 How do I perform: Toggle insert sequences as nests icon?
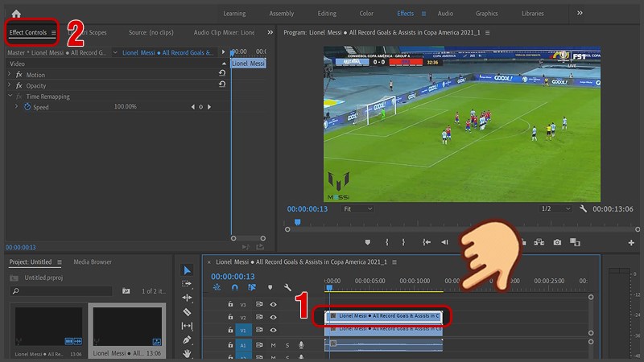click(217, 288)
